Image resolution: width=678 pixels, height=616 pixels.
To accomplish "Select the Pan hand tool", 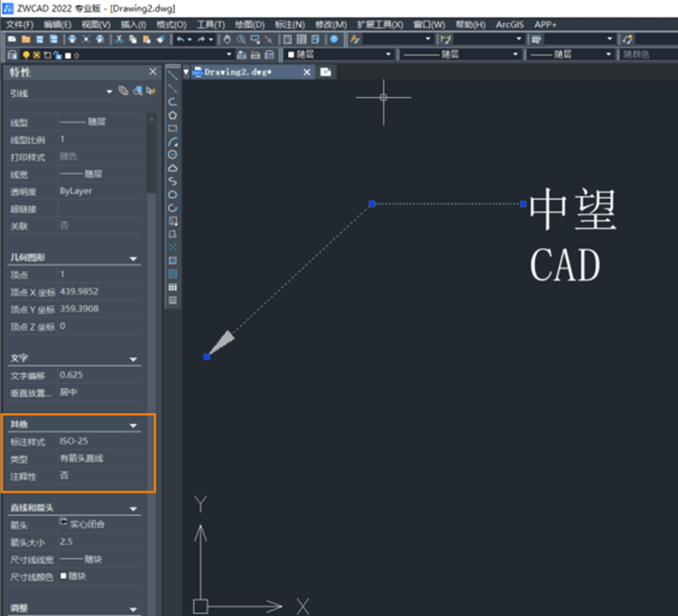I will (x=227, y=39).
